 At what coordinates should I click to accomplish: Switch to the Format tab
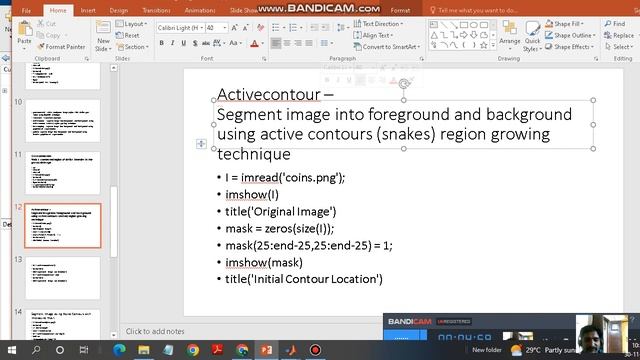[400, 11]
